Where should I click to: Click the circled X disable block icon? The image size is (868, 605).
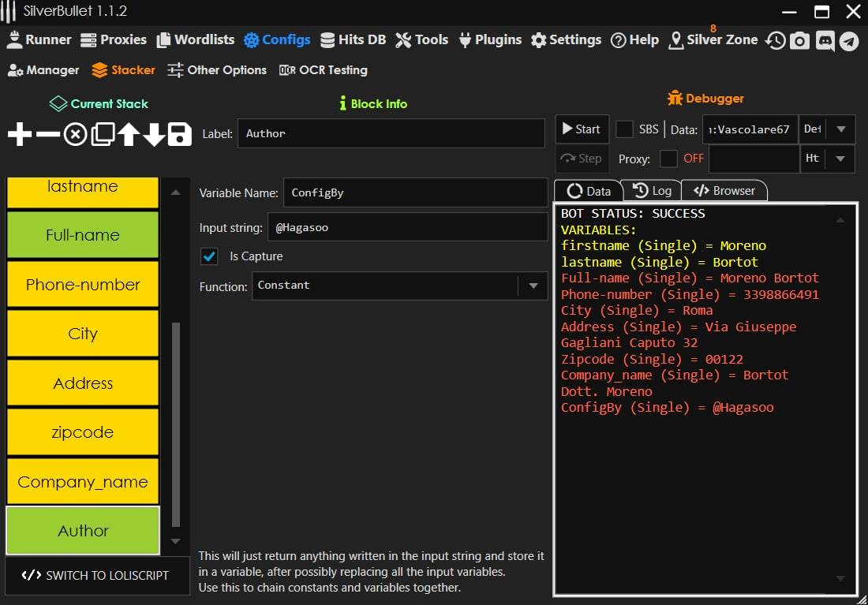tap(75, 135)
